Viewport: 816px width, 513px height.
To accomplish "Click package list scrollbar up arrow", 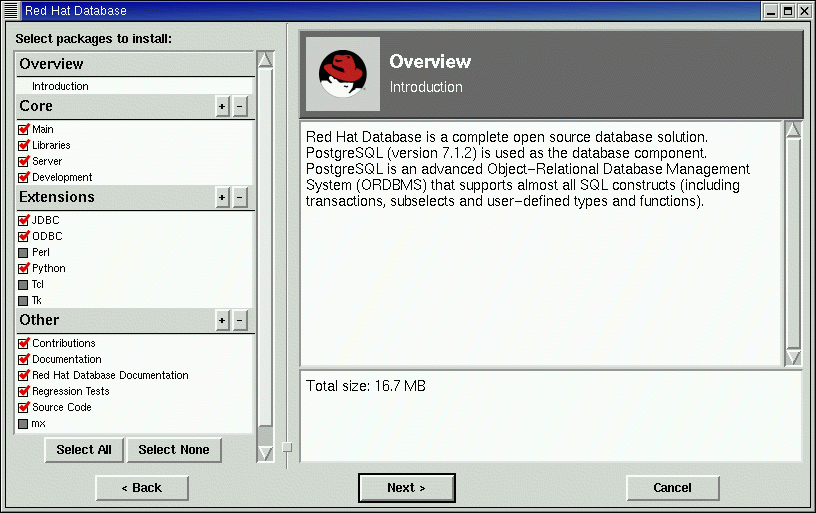I will 265,60.
